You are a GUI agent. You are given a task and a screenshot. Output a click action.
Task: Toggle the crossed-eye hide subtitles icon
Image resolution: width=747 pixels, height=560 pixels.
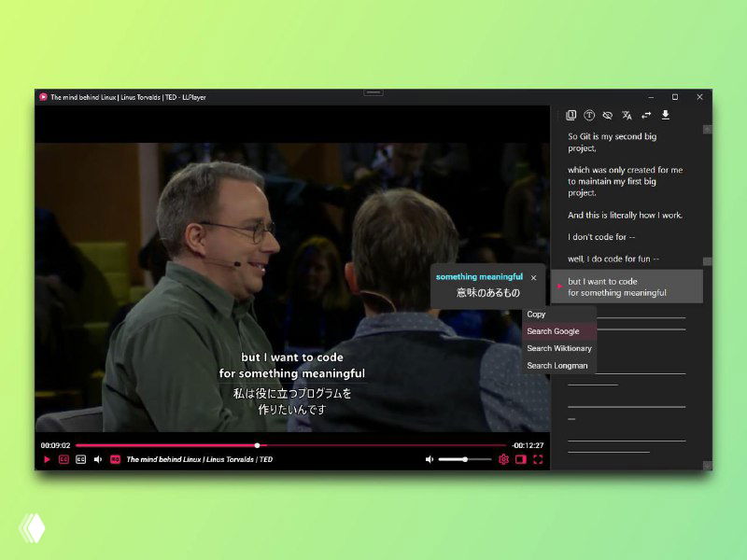(x=608, y=116)
